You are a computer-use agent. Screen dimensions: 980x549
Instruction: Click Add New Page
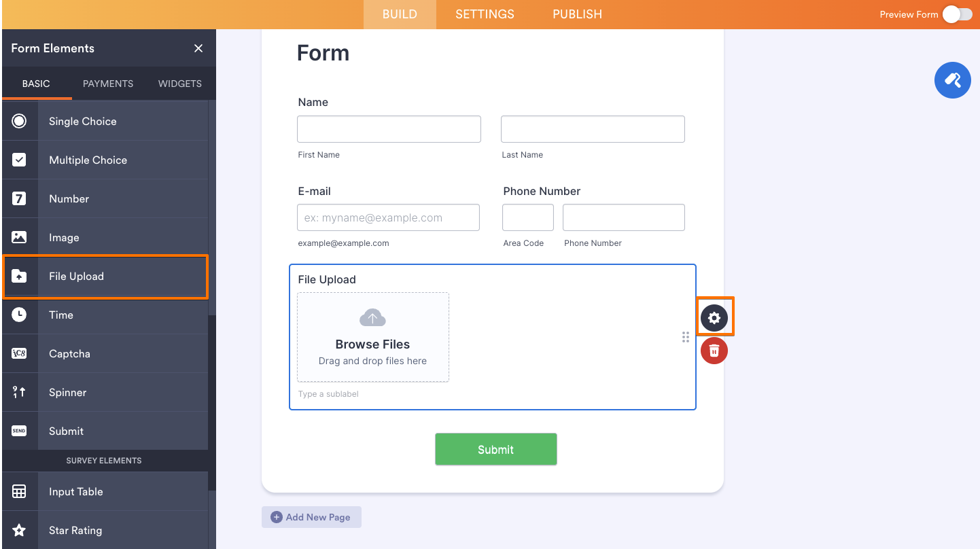click(x=311, y=517)
